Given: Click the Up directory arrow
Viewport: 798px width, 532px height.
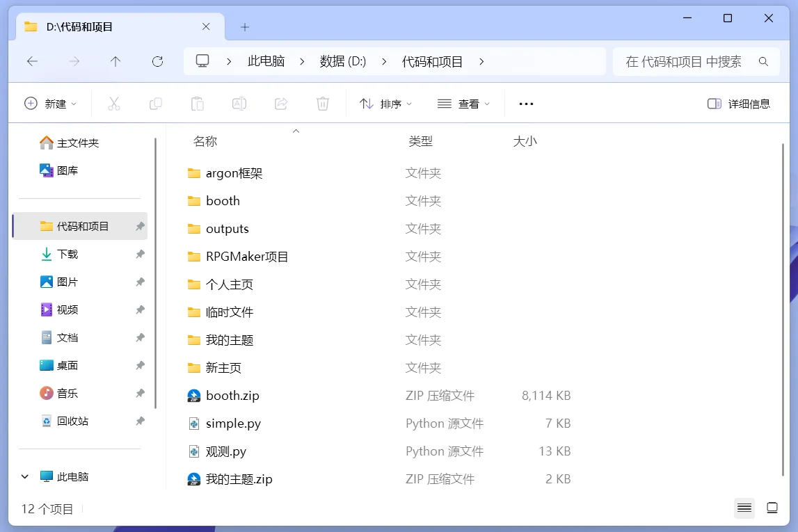Looking at the screenshot, I should click(115, 62).
